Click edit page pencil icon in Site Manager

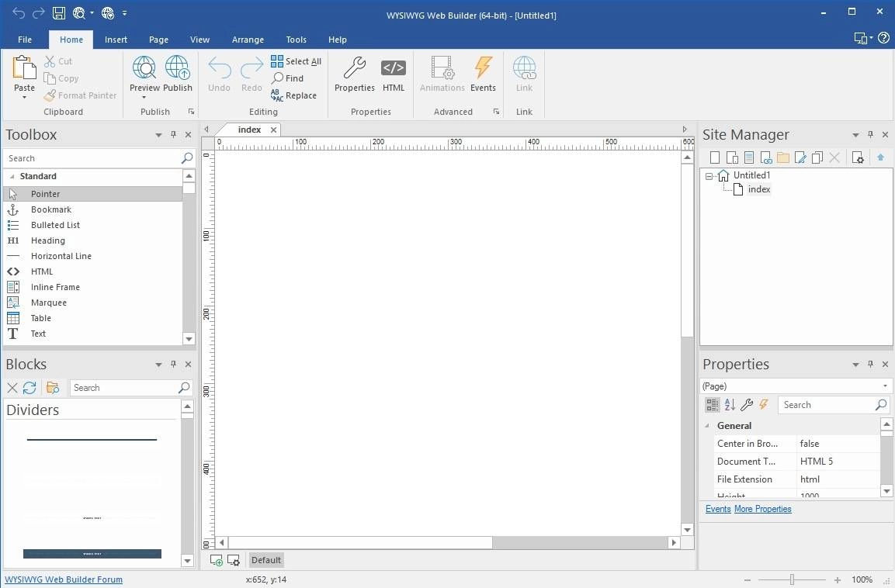[800, 157]
